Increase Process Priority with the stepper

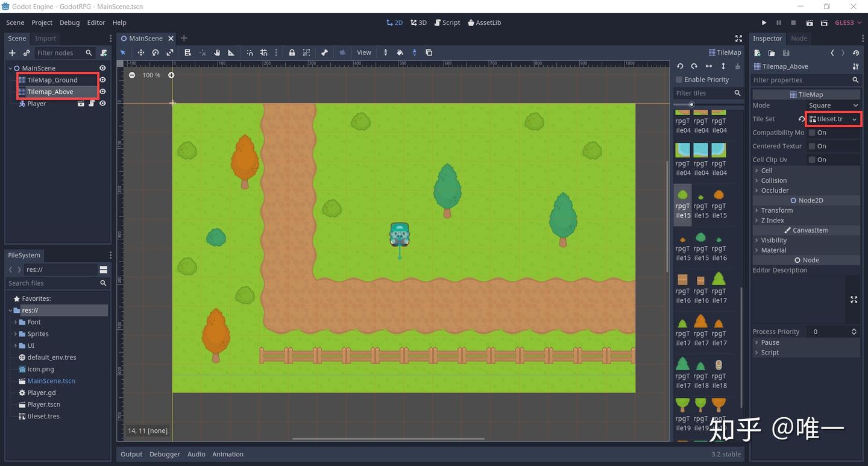854,329
